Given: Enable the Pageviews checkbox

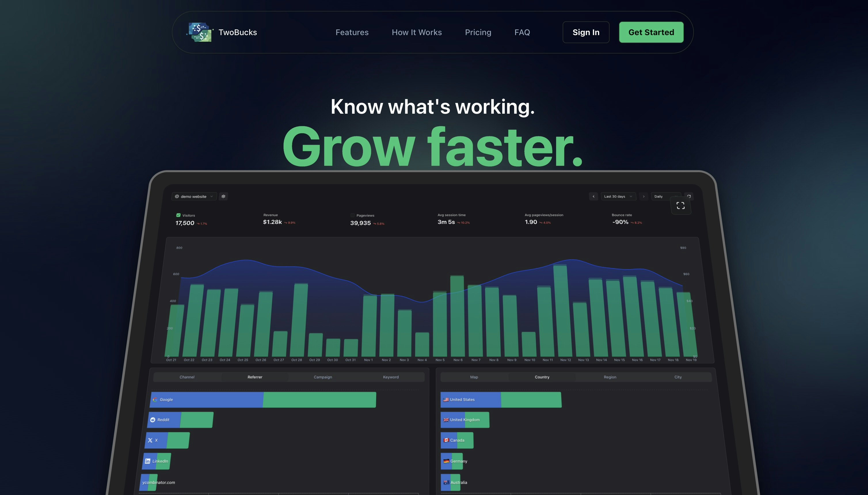Looking at the screenshot, I should click(x=352, y=215).
